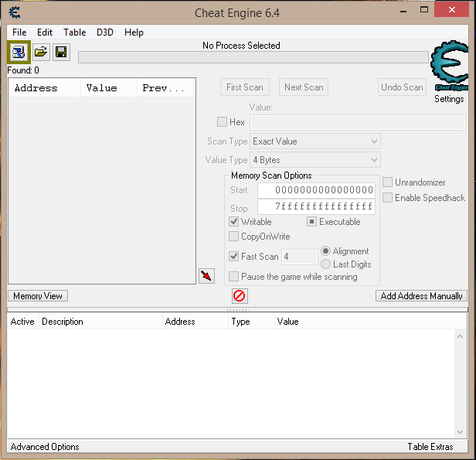Viewport: 476px width, 460px height.
Task: Open the process list icon
Action: point(19,53)
